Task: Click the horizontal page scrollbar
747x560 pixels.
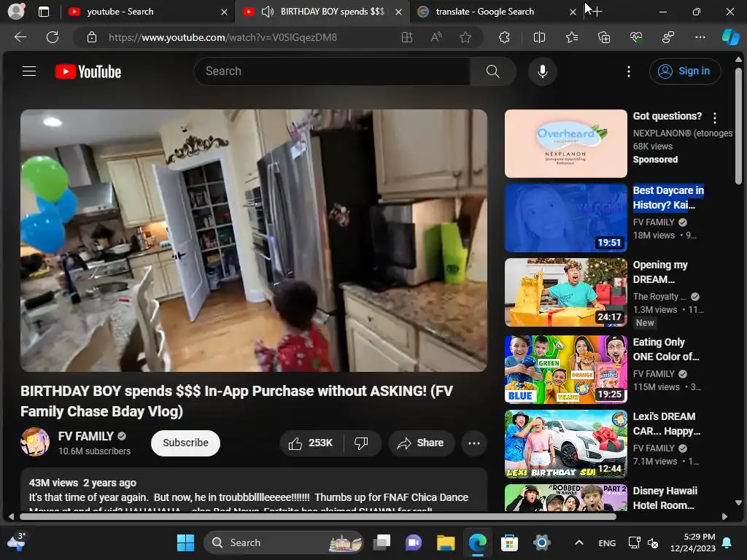Action: click(318, 516)
